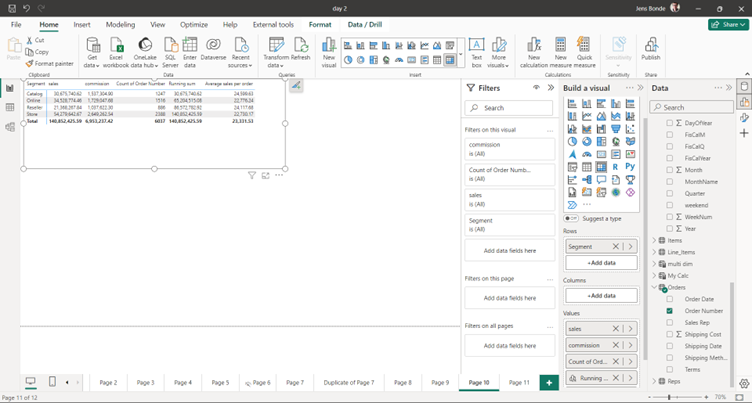Create a New measure
This screenshot has height=403, width=752.
click(x=561, y=53)
